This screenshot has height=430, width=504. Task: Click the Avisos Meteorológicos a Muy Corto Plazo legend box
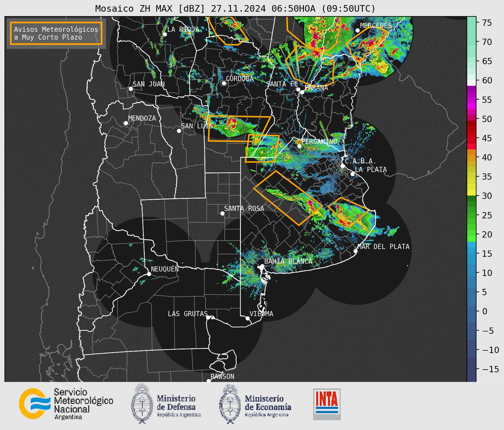pos(56,33)
